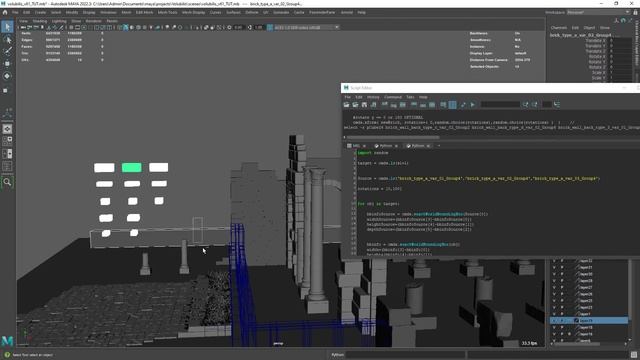640x360 pixels.
Task: Click the Show History only icon in the Script Editor
Action: pyautogui.click(x=414, y=105)
